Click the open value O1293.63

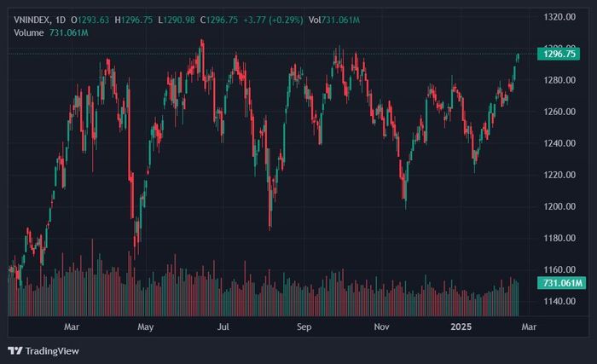coord(90,20)
